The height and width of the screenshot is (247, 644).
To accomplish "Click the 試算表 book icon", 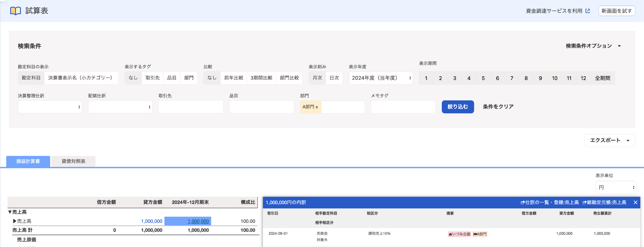I will coord(15,11).
